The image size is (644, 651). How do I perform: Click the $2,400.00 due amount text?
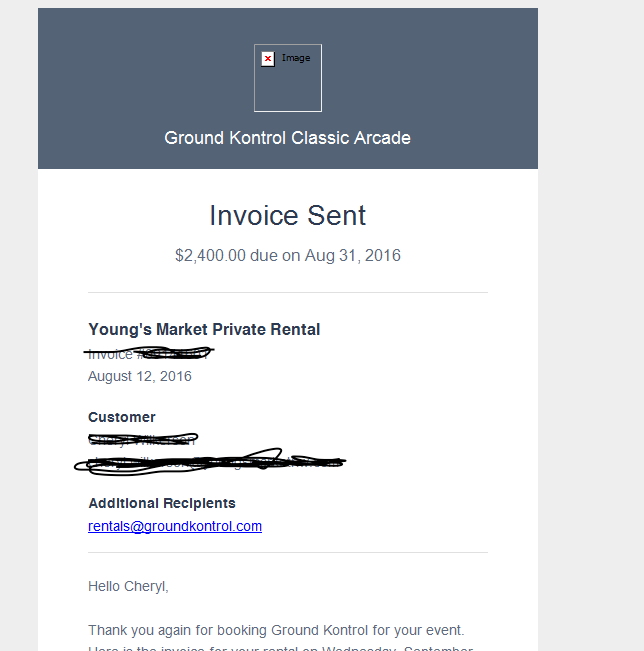click(210, 256)
